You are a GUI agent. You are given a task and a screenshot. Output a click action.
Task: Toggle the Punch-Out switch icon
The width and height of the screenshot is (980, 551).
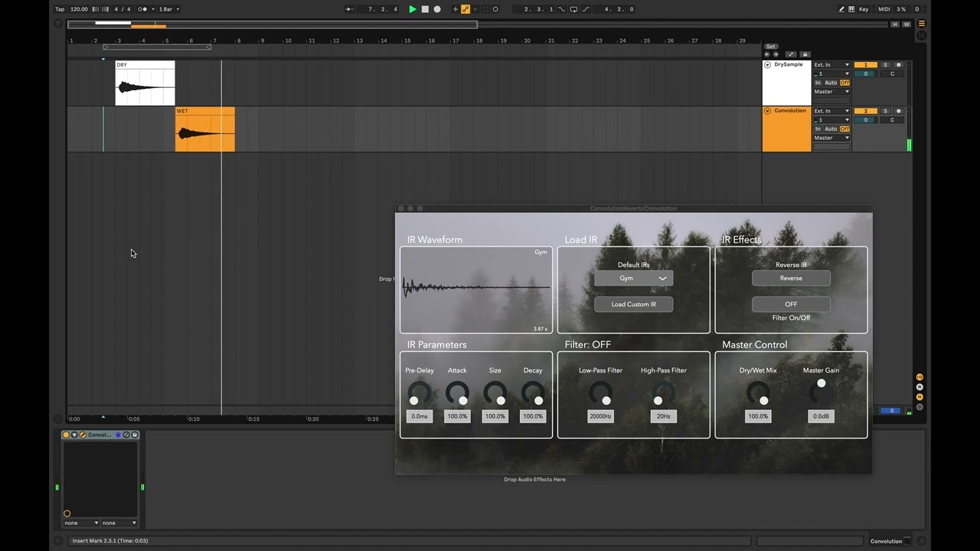tap(586, 9)
